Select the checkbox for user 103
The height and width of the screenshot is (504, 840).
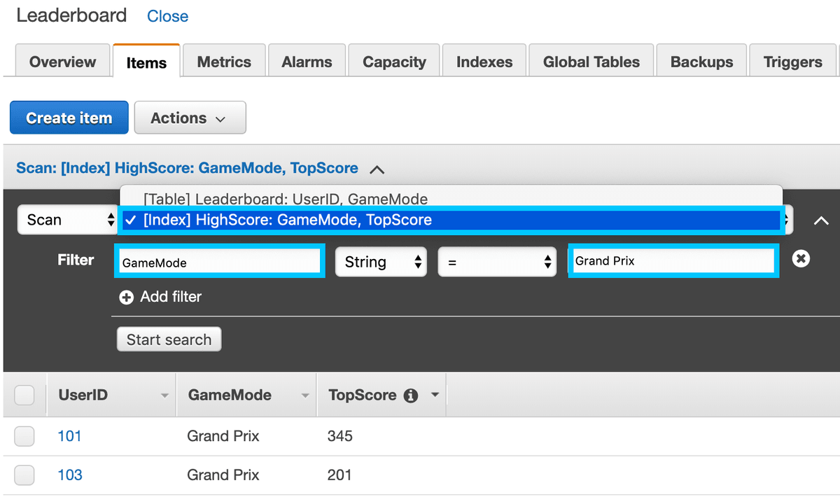point(24,475)
